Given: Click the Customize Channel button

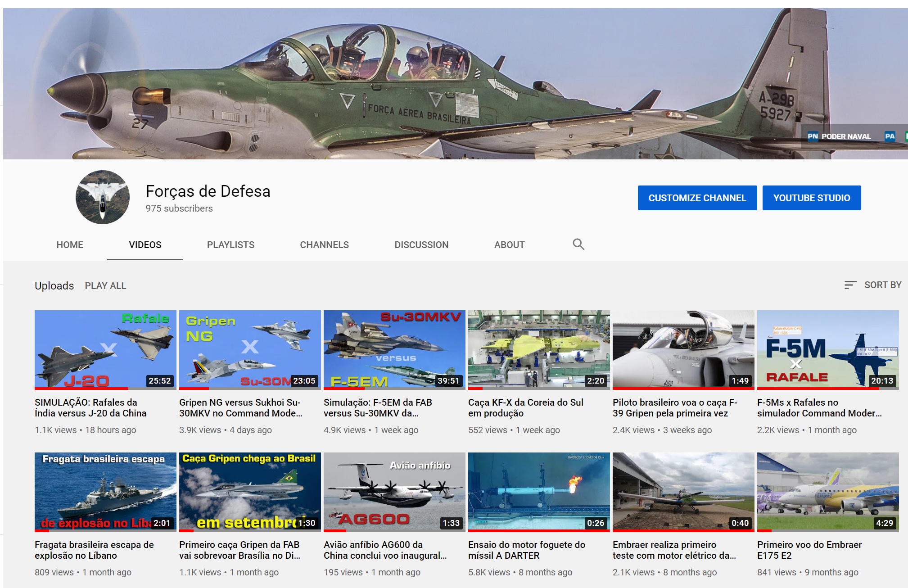Looking at the screenshot, I should click(697, 198).
